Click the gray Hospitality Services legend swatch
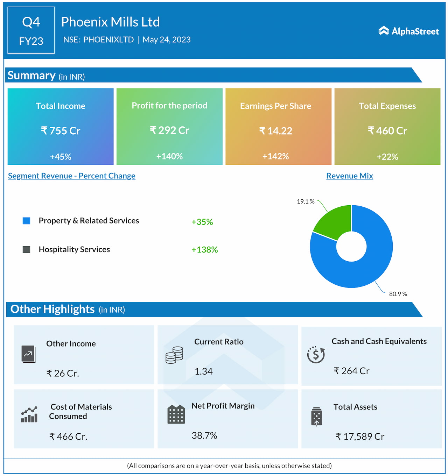 click(x=27, y=249)
